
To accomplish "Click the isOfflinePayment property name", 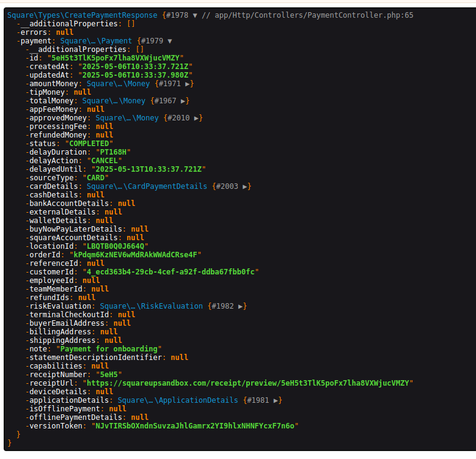I will point(65,409).
